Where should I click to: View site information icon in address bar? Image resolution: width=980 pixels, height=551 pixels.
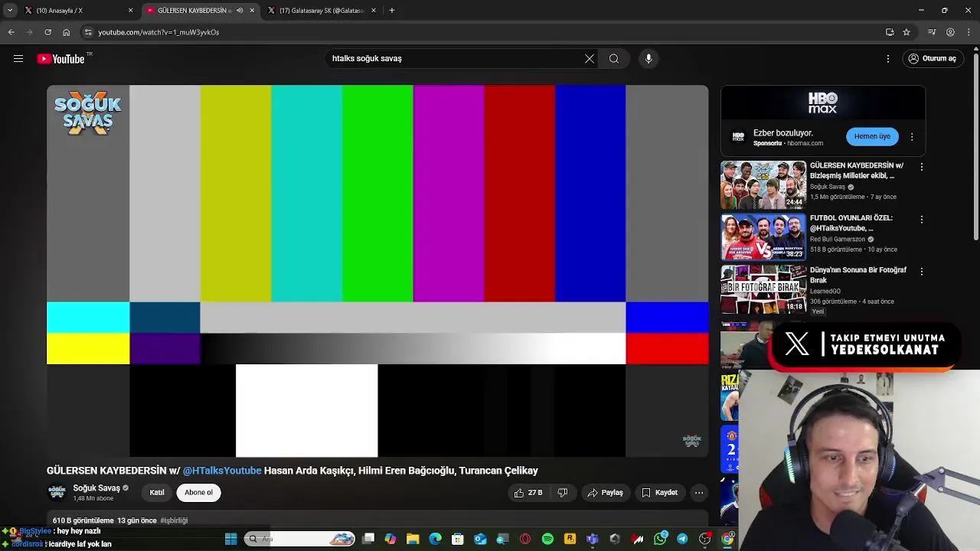tap(88, 32)
